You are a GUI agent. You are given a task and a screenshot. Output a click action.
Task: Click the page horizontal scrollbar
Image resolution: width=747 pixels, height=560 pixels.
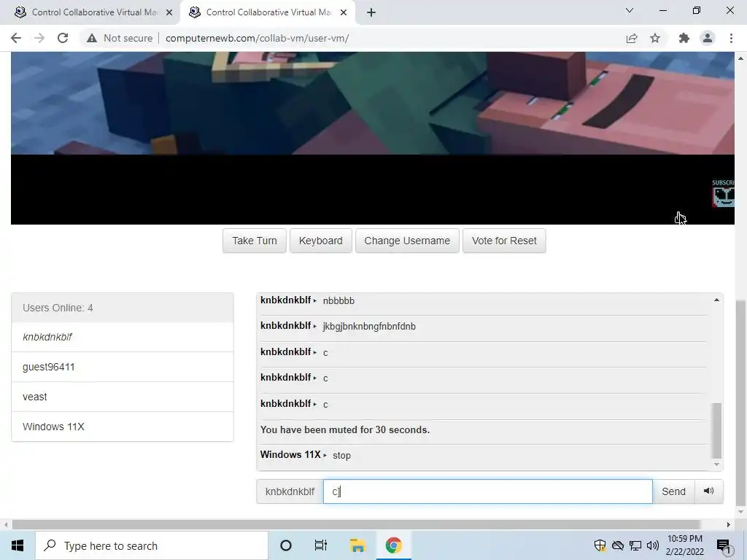coord(356,525)
